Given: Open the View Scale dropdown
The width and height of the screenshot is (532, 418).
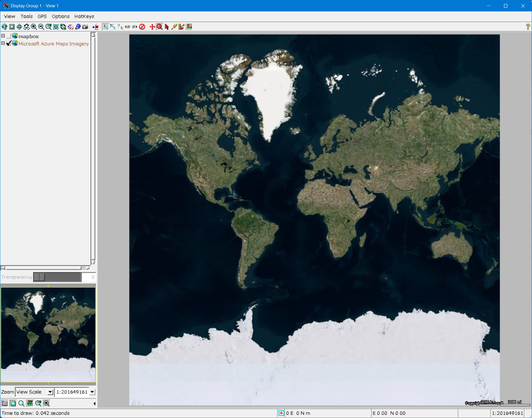Looking at the screenshot, I should tap(50, 392).
